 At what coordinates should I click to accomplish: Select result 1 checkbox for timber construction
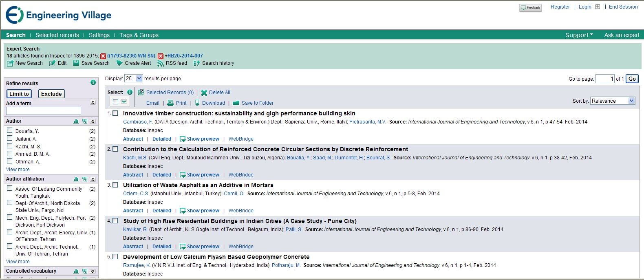115,113
